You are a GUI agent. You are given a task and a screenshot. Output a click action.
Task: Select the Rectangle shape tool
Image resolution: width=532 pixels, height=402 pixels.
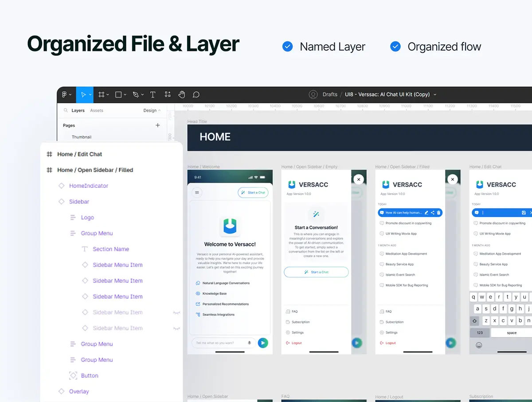[118, 94]
